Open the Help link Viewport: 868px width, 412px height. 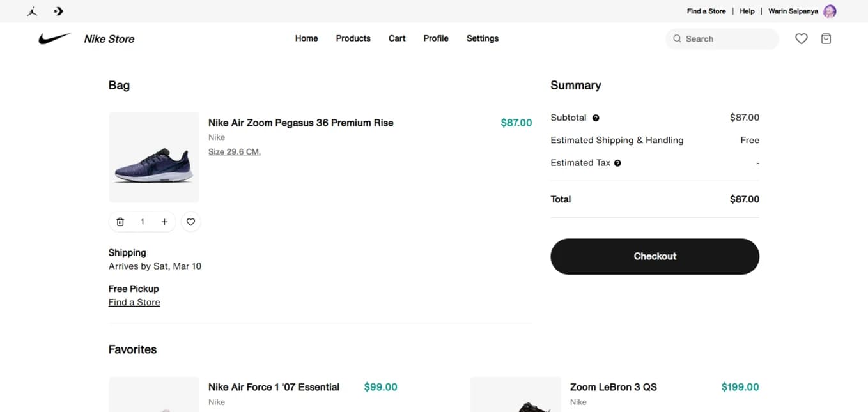(747, 11)
